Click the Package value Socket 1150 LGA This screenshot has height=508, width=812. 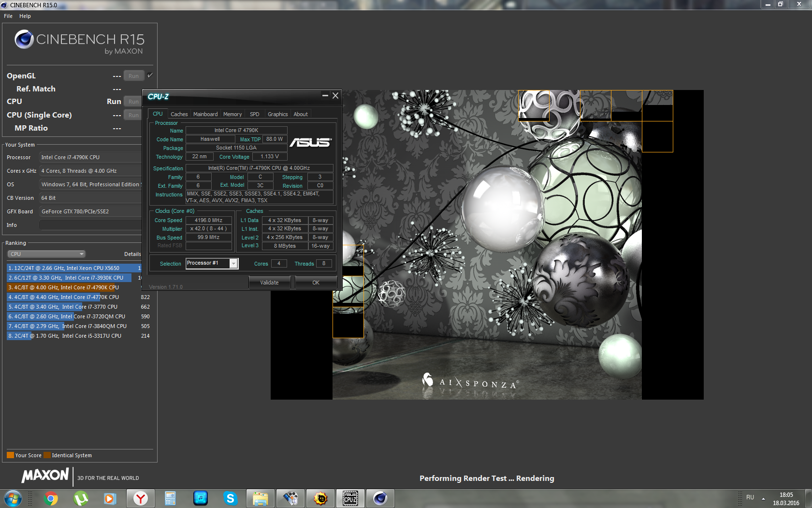click(x=236, y=148)
